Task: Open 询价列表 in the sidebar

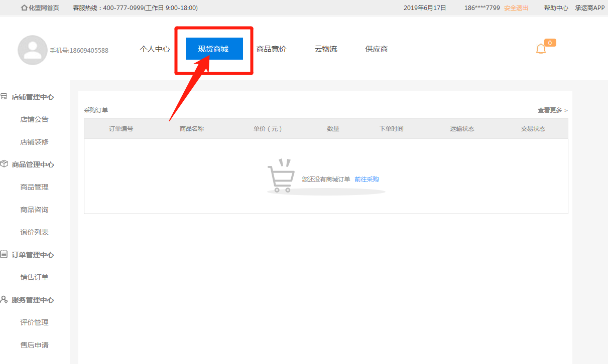Action: point(34,232)
